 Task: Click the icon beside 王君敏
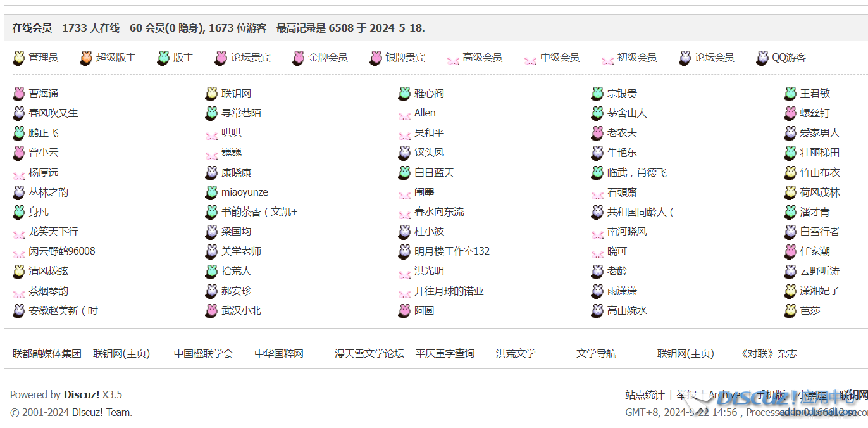[x=790, y=94]
